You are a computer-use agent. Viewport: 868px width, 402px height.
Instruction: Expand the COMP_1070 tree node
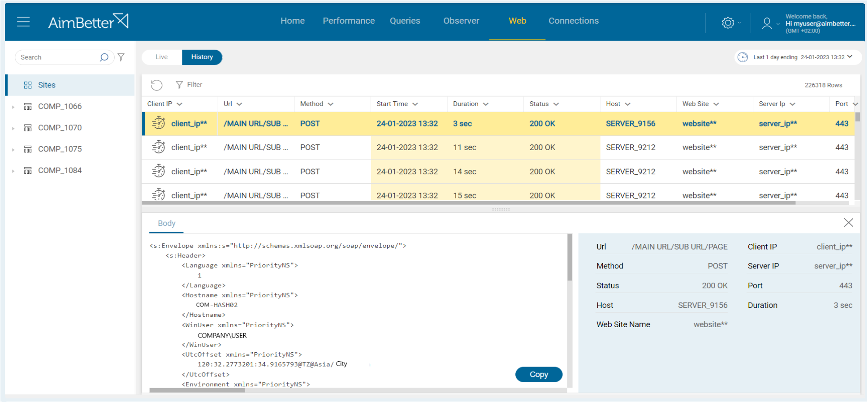coord(13,128)
